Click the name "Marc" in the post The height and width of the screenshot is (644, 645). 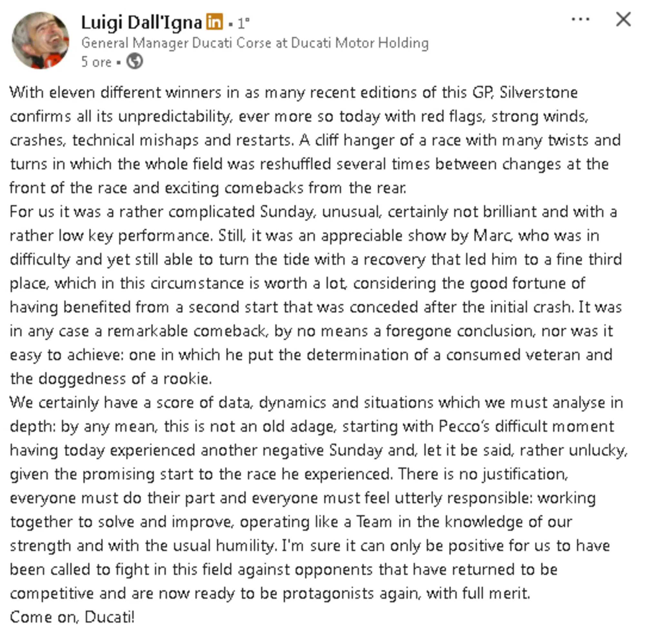[491, 236]
